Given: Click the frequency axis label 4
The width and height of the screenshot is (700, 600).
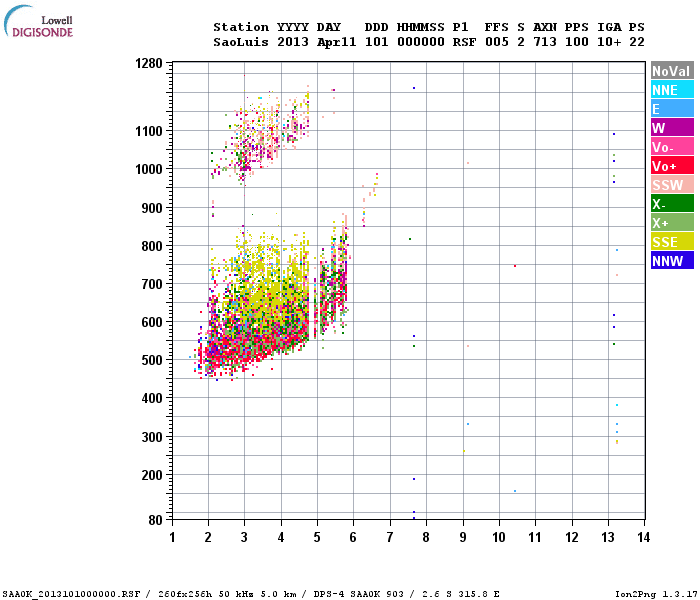Looking at the screenshot, I should point(281,537).
